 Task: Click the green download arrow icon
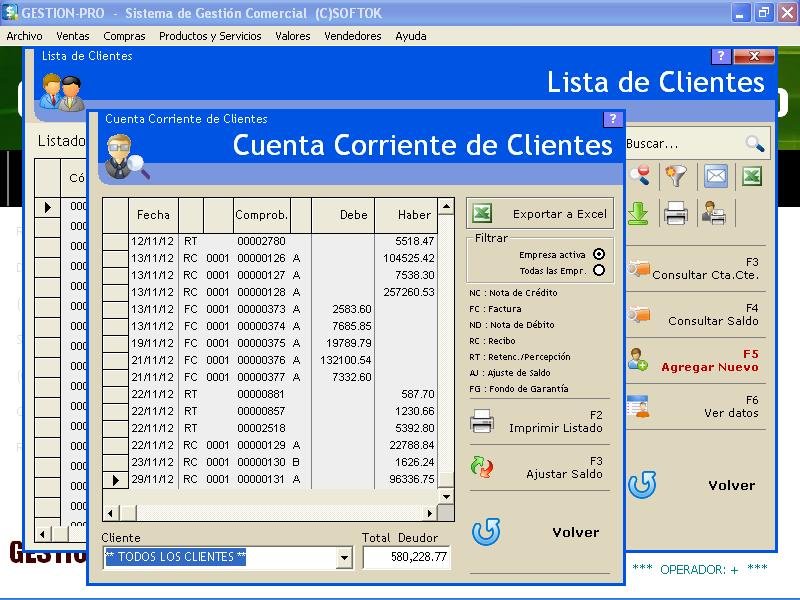(x=638, y=213)
